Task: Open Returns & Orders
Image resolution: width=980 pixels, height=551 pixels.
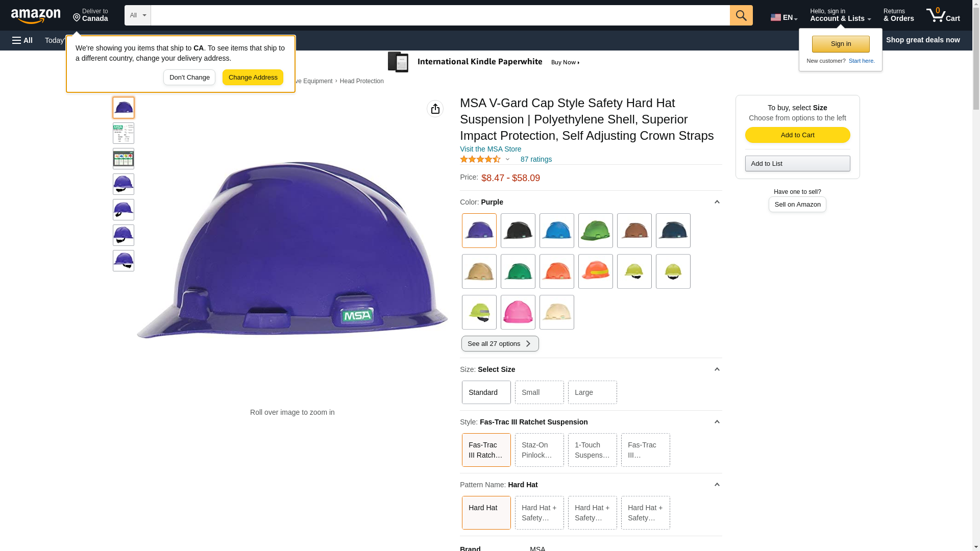Action: [898, 15]
